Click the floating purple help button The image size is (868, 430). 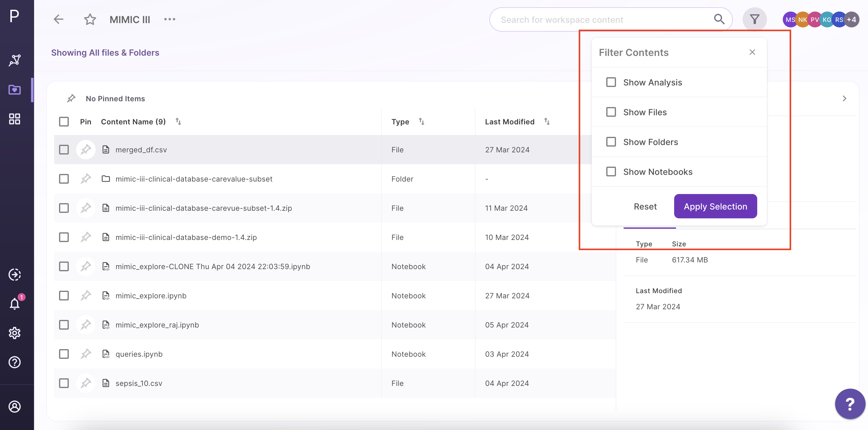pos(850,404)
